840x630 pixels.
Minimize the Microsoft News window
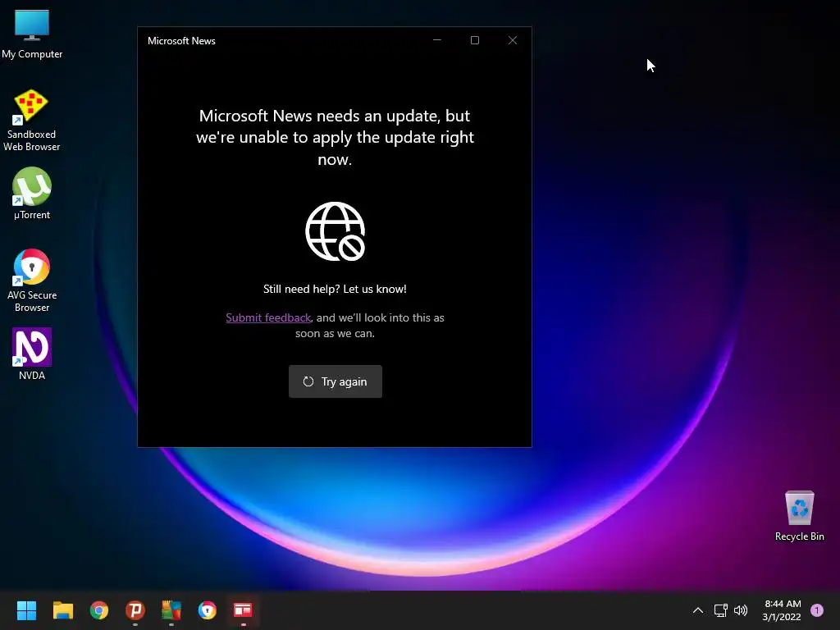pyautogui.click(x=437, y=40)
